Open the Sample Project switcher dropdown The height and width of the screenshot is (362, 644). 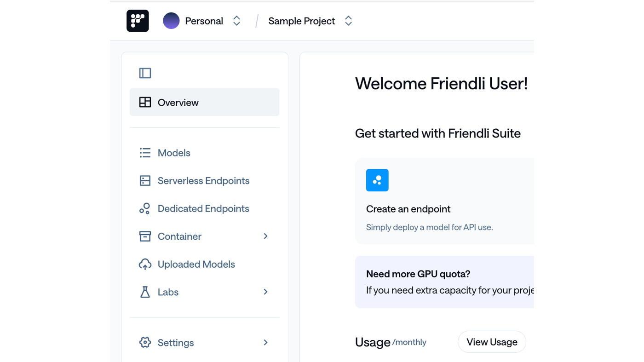coord(348,21)
